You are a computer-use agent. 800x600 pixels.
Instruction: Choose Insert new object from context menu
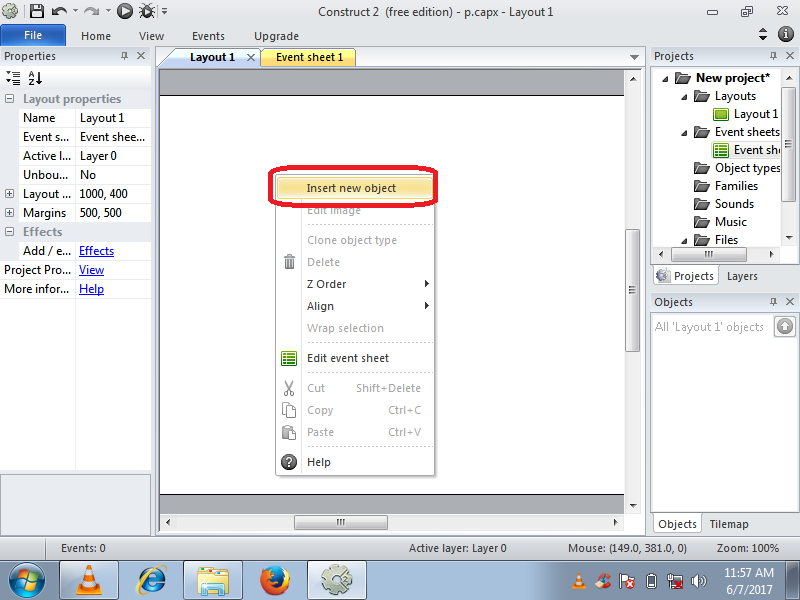click(354, 188)
